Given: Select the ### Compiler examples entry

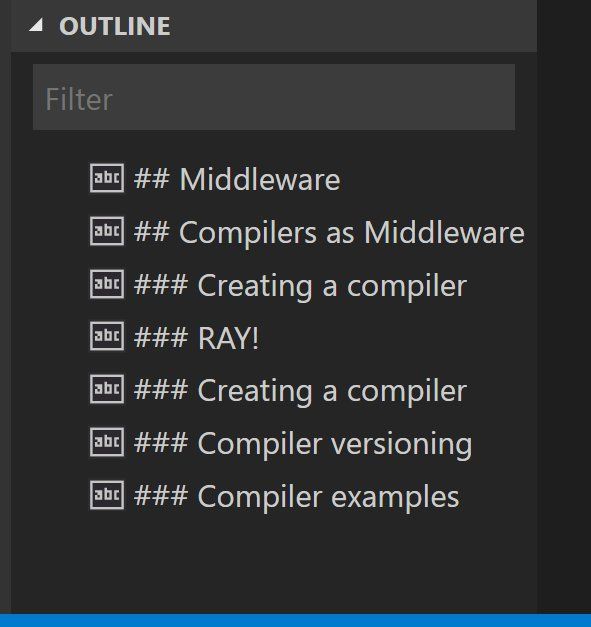Looking at the screenshot, I should tap(296, 496).
